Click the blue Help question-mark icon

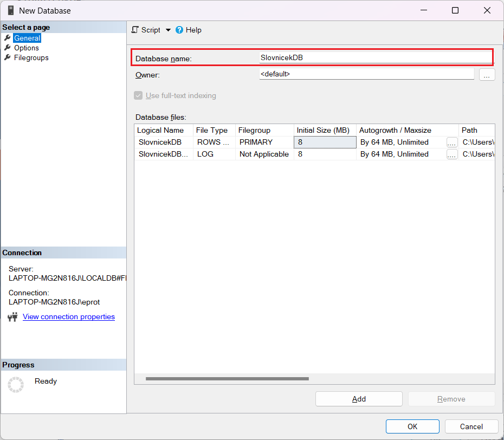click(179, 30)
